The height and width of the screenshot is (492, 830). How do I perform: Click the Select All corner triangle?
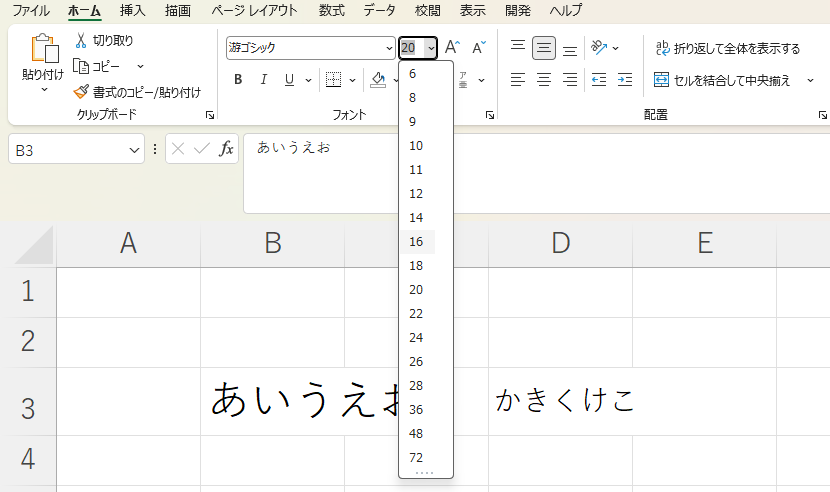(34, 245)
